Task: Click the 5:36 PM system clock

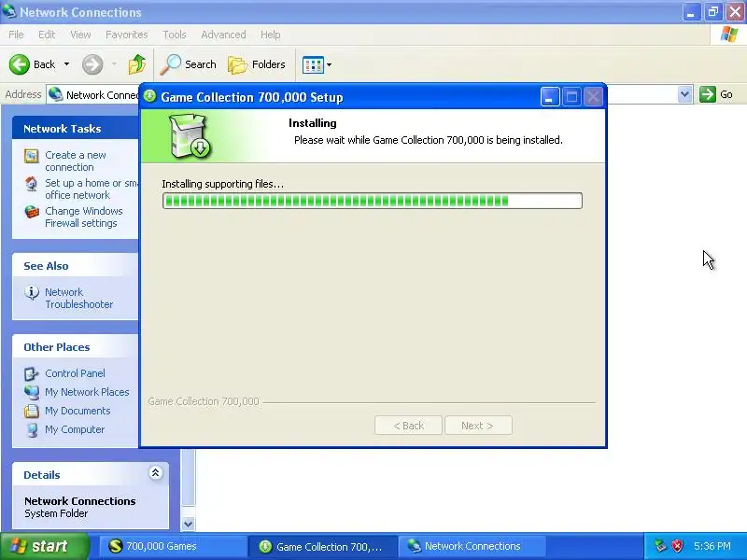Action: pyautogui.click(x=712, y=546)
